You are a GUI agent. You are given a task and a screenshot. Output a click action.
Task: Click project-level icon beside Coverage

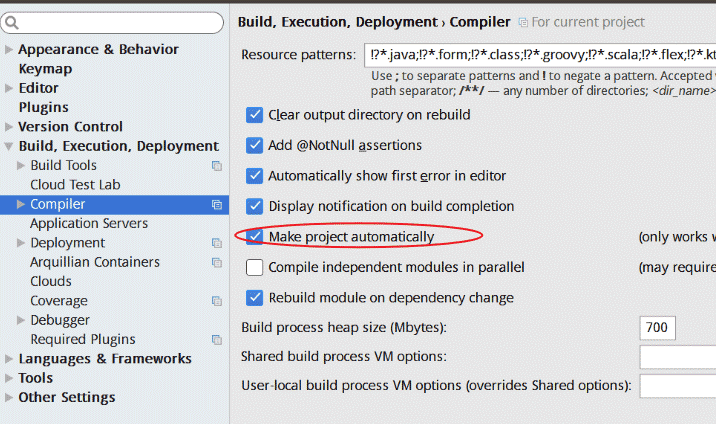(x=216, y=301)
